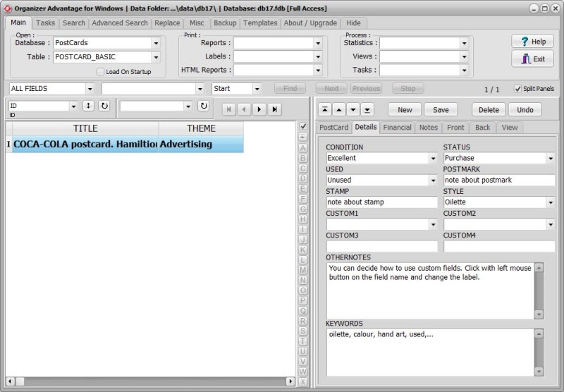
Task: Click the KEYWORDS scrollbar up arrow
Action: [539, 334]
